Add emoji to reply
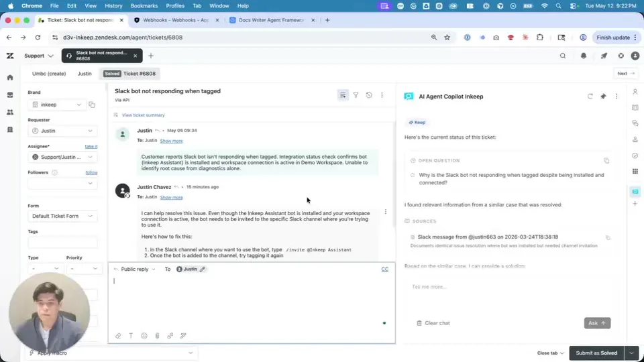 144,336
